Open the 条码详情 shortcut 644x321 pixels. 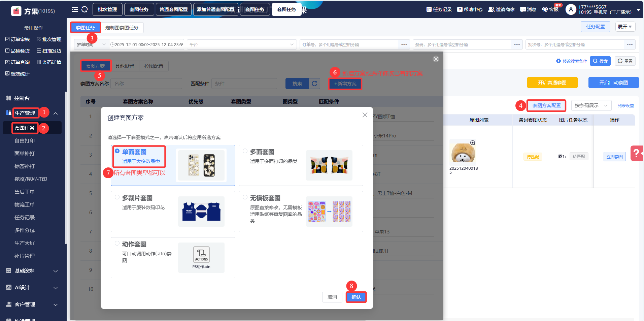pos(49,62)
